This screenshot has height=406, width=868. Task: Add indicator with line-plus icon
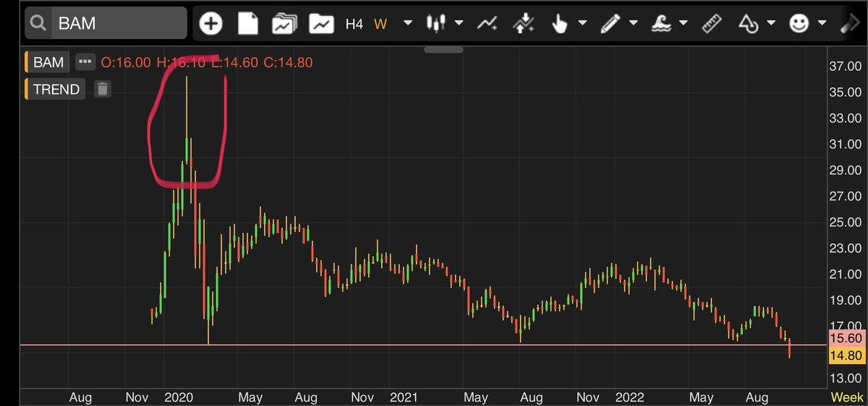click(x=487, y=24)
